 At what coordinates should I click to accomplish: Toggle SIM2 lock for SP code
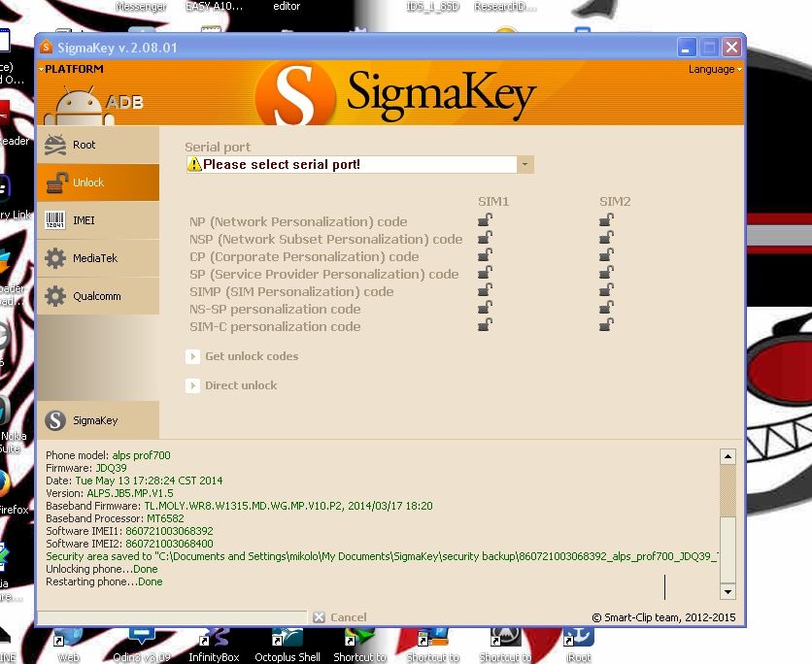coord(606,273)
